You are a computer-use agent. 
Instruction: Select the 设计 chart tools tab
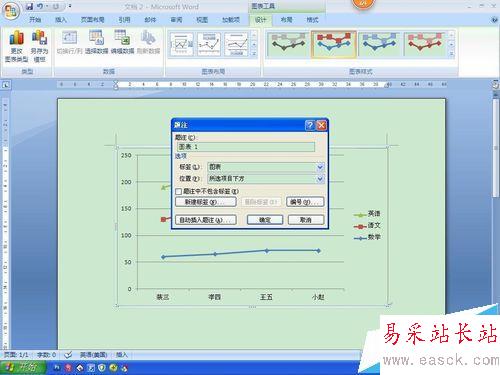[261, 20]
